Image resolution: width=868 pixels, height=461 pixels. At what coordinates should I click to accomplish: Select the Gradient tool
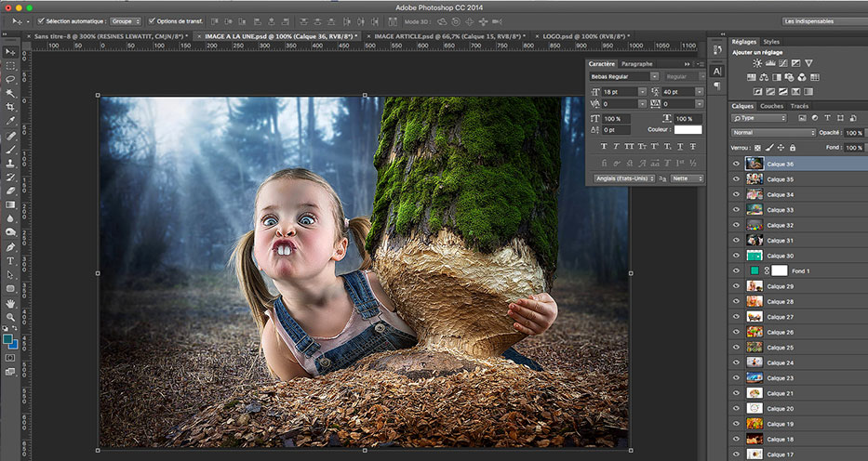click(x=10, y=205)
